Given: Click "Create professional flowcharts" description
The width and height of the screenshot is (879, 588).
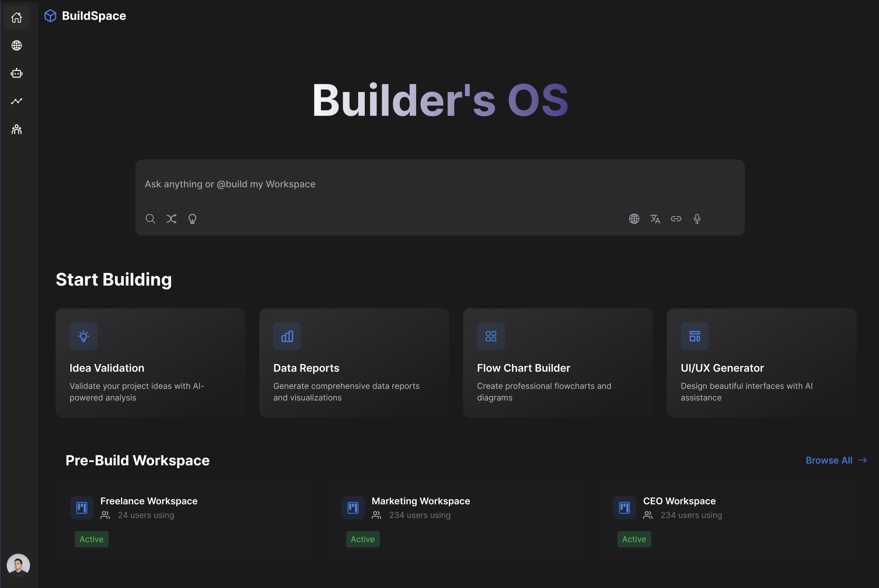Looking at the screenshot, I should coord(544,392).
